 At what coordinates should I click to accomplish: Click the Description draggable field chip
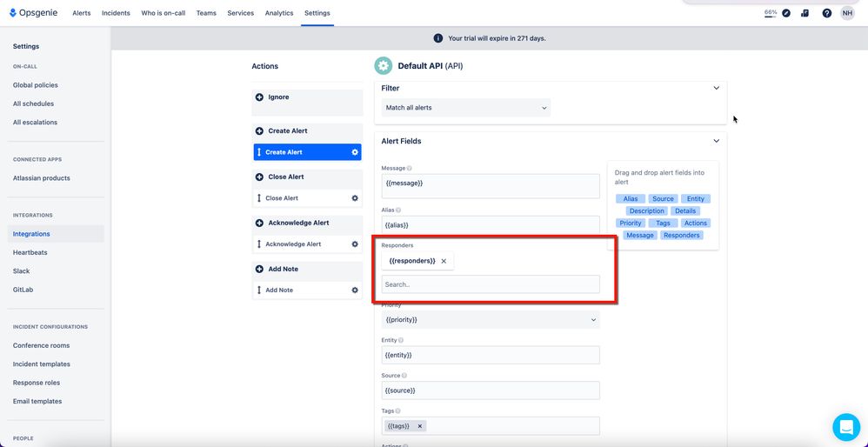coord(646,210)
